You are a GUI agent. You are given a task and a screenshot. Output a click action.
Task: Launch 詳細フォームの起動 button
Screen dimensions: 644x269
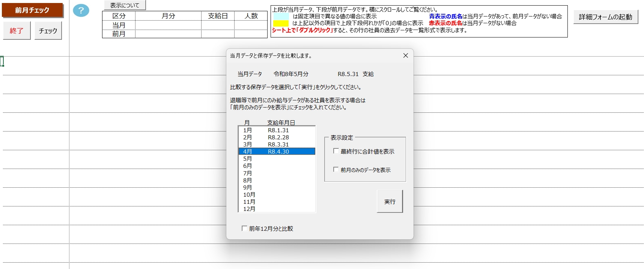pyautogui.click(x=605, y=17)
